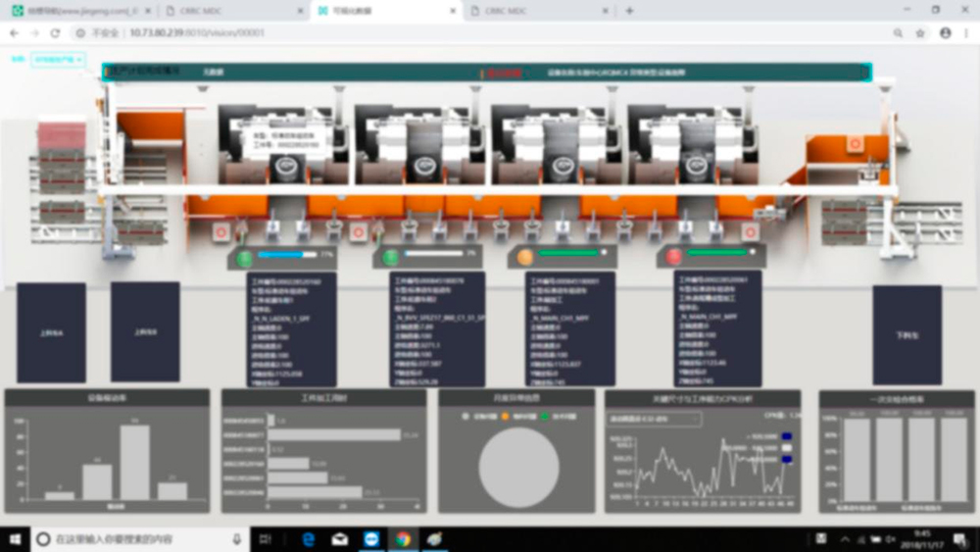Click the red alert label in header banner

coord(504,73)
